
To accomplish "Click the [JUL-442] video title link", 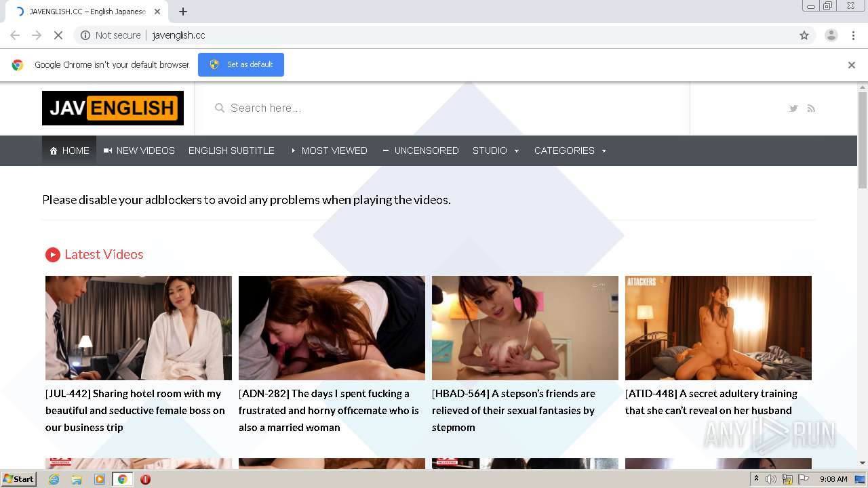I will [x=136, y=410].
